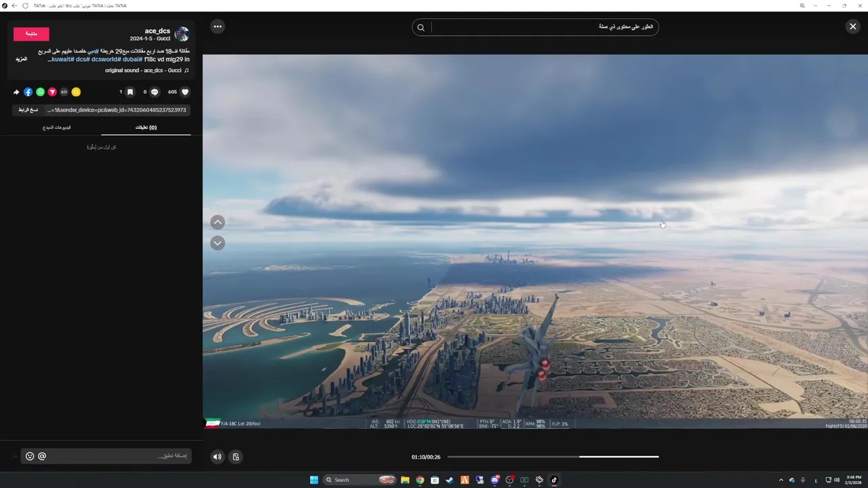Open the Windows Start menu
The image size is (868, 488).
pyautogui.click(x=314, y=480)
